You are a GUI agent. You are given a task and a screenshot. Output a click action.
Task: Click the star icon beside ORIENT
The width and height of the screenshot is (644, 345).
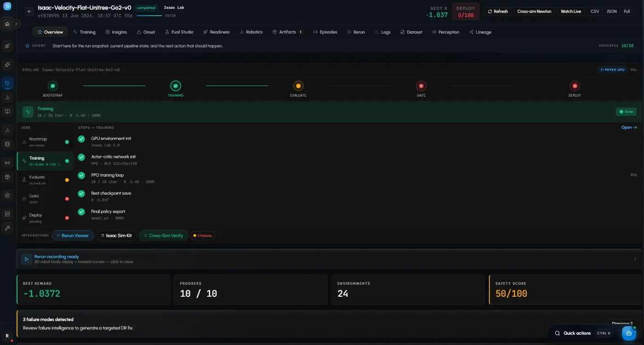point(27,46)
